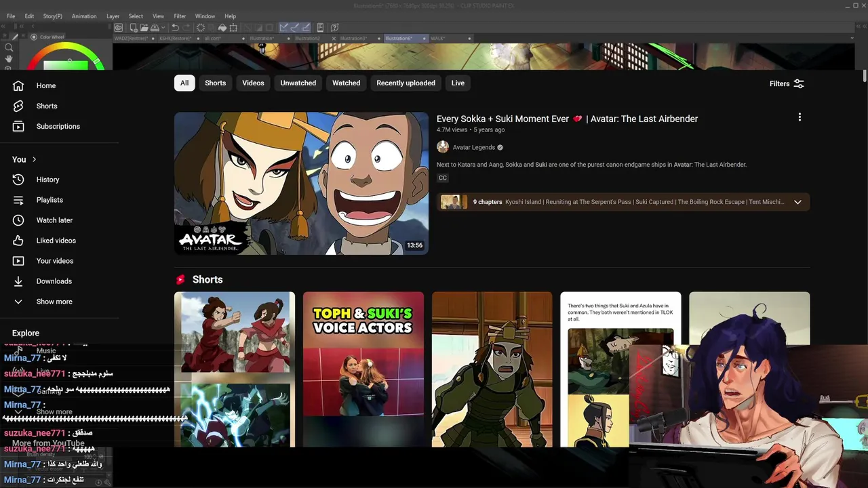Click the Open file folder icon
This screenshot has width=868, height=488.
coord(144,28)
